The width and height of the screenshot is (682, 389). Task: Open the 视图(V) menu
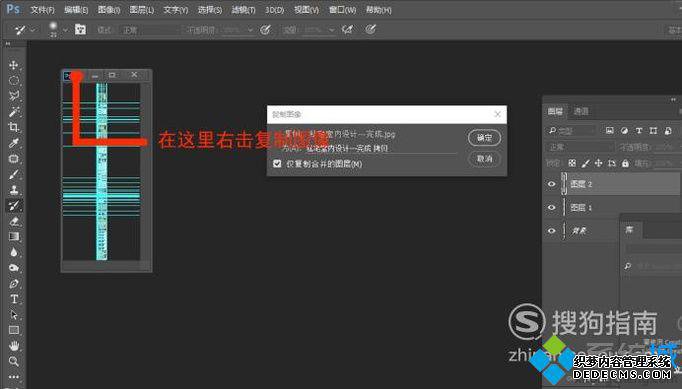[306, 10]
